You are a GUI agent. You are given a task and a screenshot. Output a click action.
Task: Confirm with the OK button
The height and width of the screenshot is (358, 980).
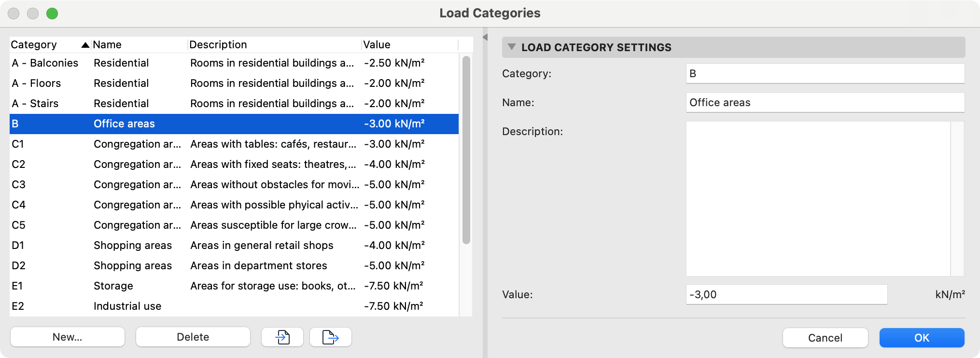(x=922, y=338)
